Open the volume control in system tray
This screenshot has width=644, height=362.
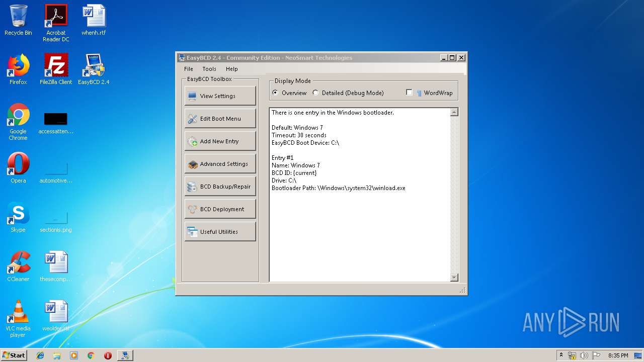coord(584,355)
